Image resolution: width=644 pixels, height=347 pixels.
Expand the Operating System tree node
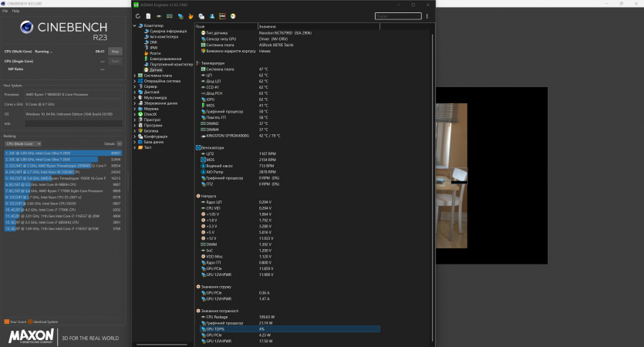tap(135, 81)
